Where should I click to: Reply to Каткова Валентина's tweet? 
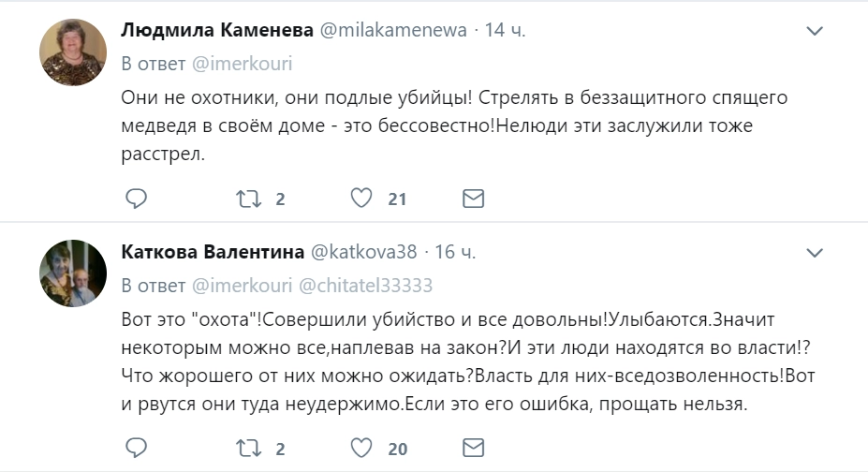coord(137,448)
